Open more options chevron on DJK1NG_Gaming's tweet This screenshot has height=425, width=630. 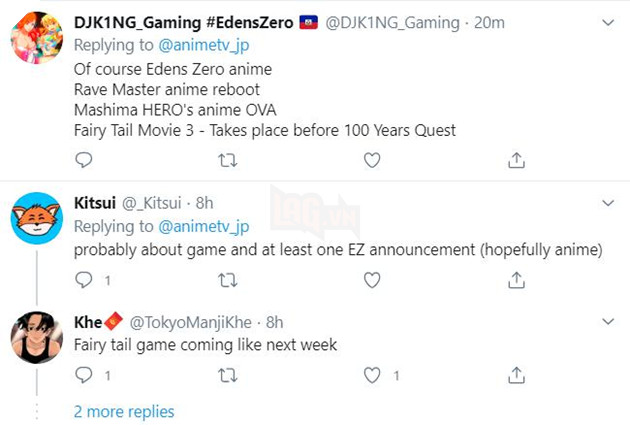[607, 22]
